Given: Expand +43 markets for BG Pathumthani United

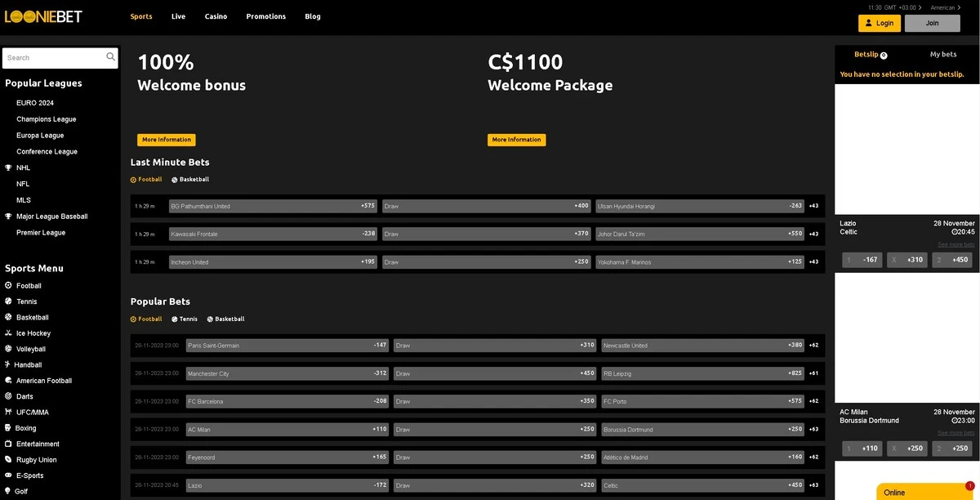Looking at the screenshot, I should point(813,206).
